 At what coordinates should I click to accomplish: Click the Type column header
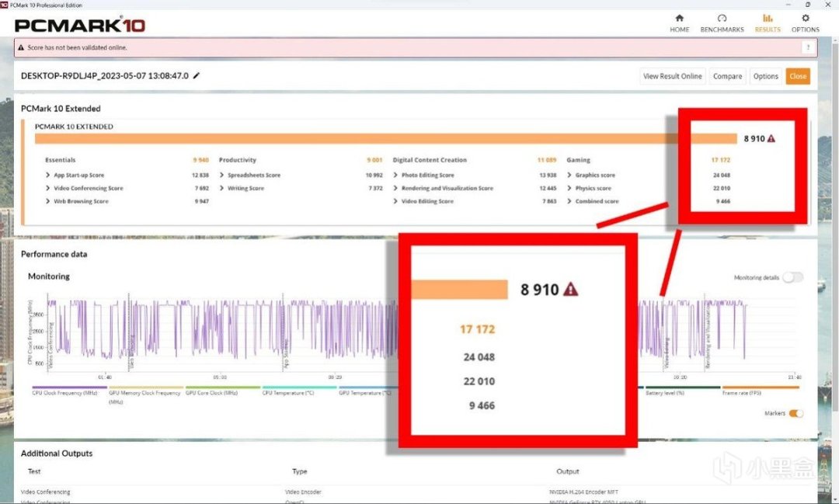[300, 471]
